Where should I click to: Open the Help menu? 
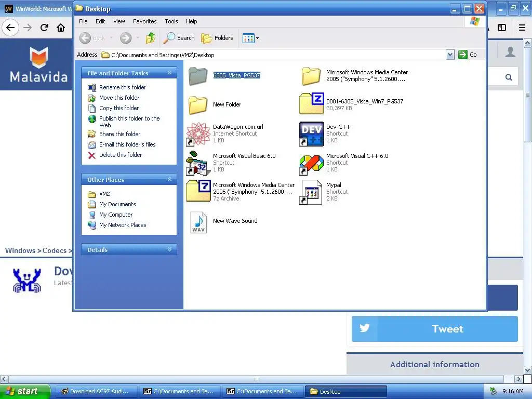click(x=191, y=21)
